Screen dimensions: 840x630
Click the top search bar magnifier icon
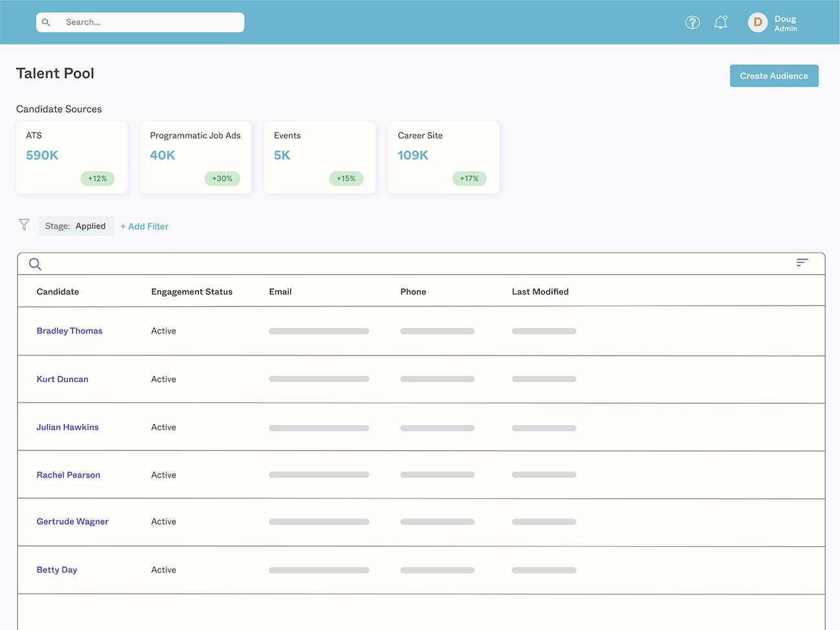pyautogui.click(x=47, y=23)
